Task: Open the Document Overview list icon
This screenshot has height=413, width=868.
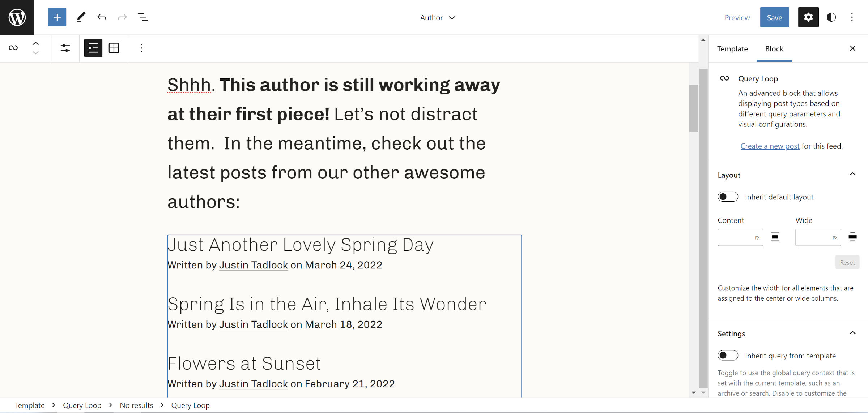Action: [x=142, y=17]
